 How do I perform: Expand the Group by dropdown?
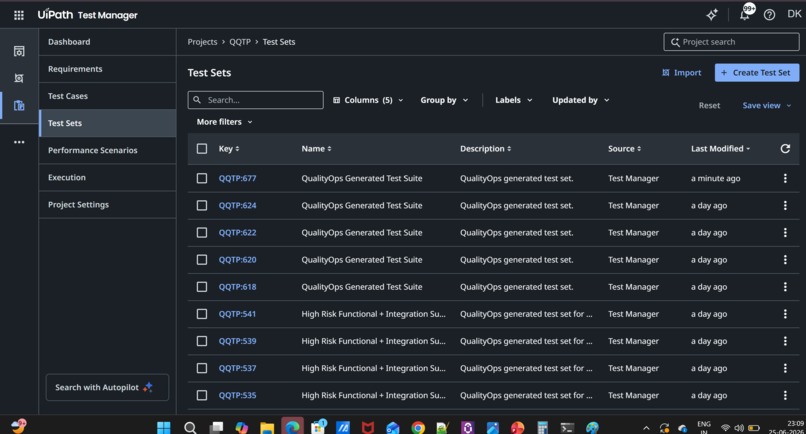point(444,100)
